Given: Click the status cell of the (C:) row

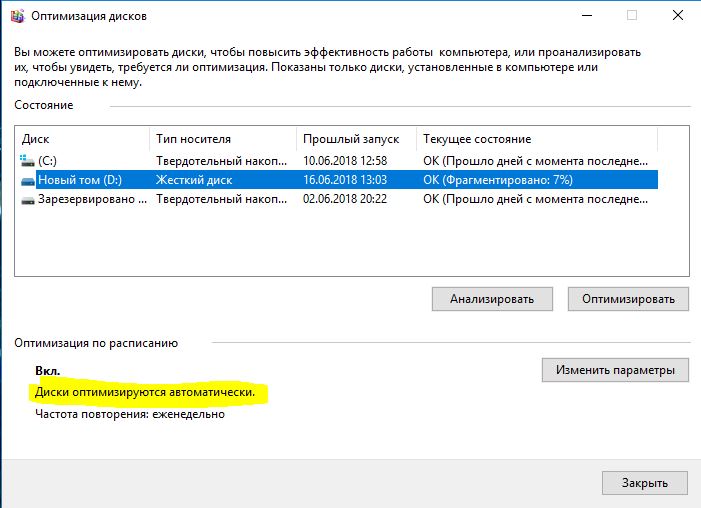Looking at the screenshot, I should pos(535,161).
